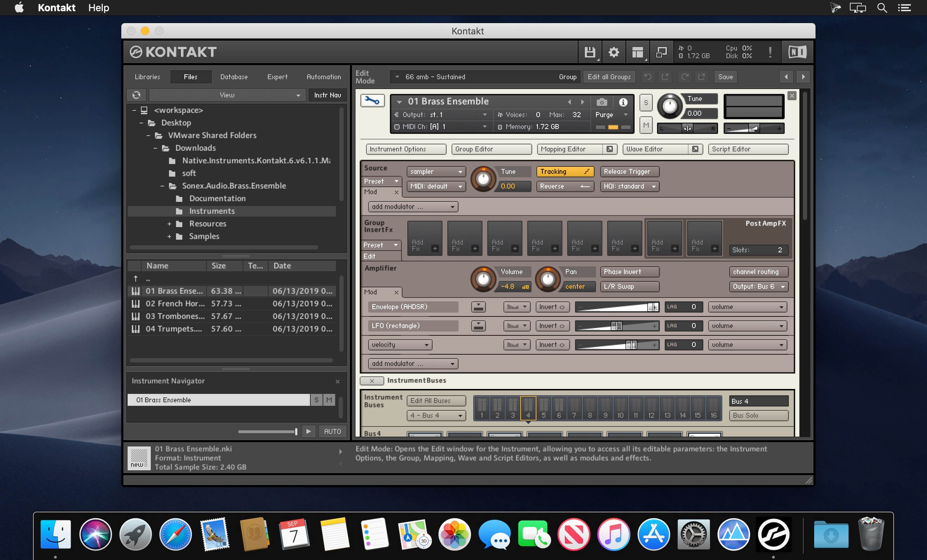Click the redo arrow in Edit Mode bar
The width and height of the screenshot is (927, 560).
click(x=684, y=77)
